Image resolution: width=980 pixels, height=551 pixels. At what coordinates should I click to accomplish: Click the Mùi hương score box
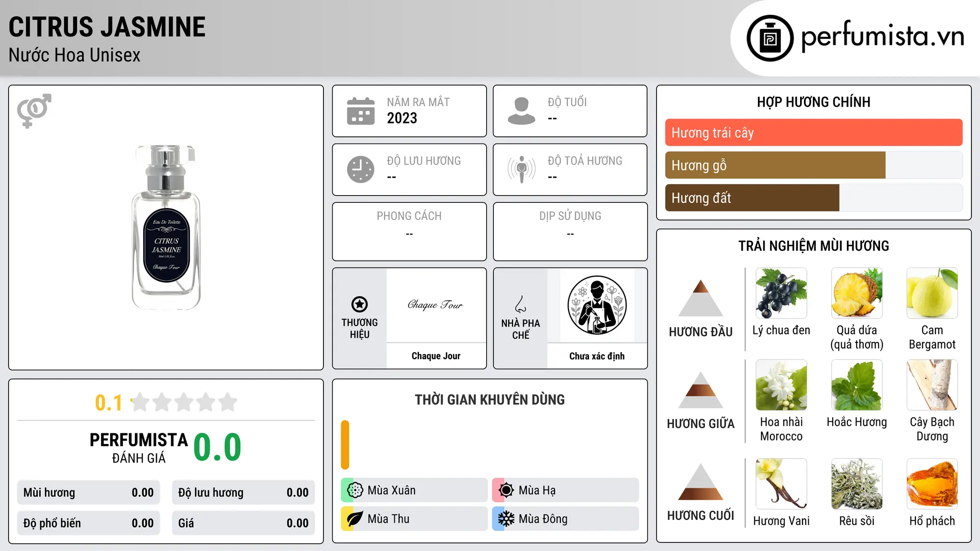(89, 493)
